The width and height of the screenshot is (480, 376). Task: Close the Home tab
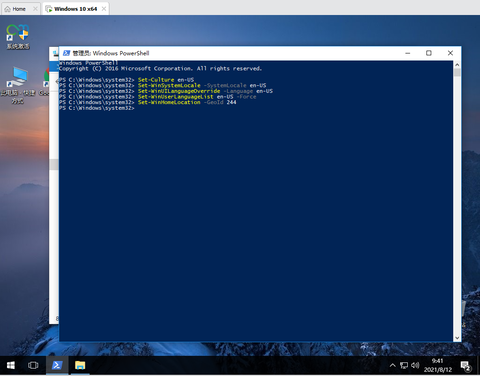35,9
